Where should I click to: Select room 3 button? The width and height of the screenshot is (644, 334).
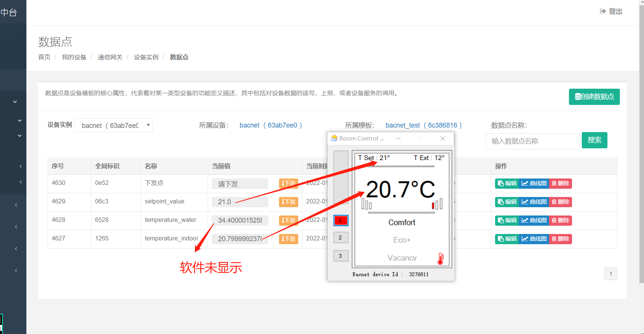[x=340, y=256]
